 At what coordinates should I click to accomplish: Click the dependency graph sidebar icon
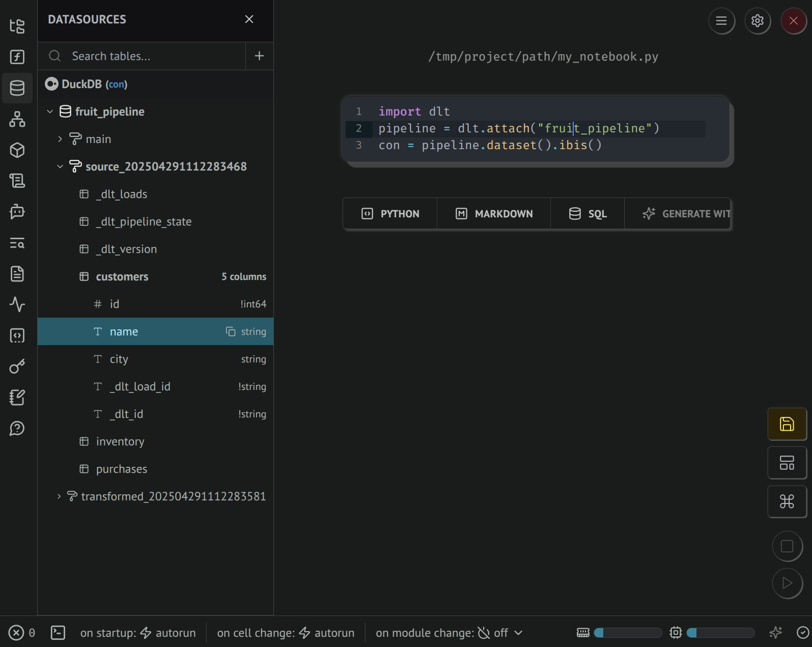17,119
